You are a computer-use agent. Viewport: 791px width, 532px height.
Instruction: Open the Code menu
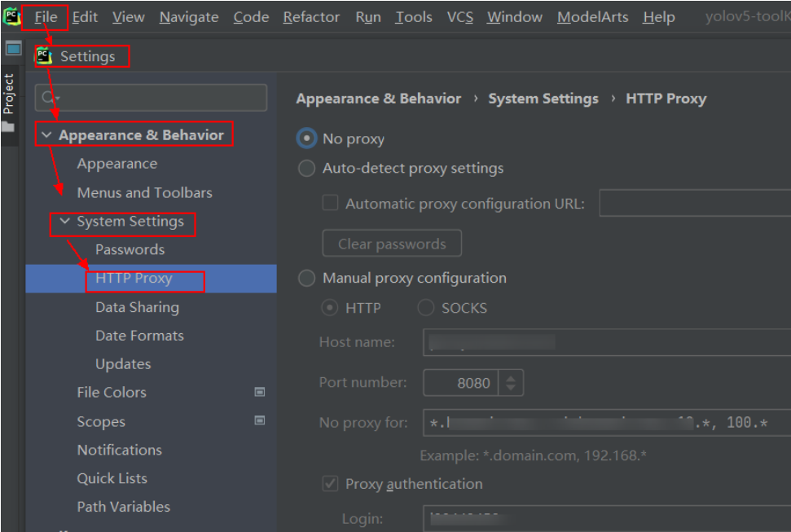pos(251,17)
